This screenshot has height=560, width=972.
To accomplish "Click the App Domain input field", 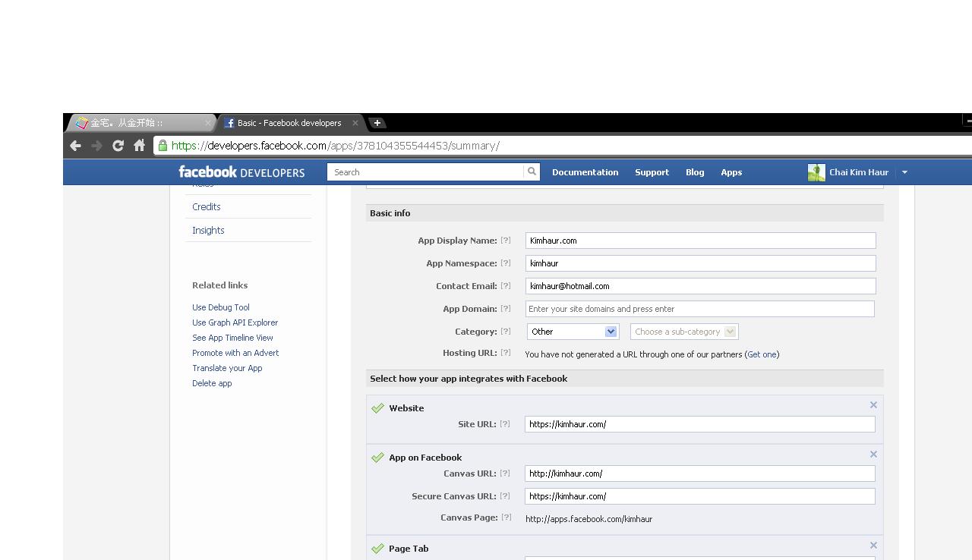I will (699, 309).
